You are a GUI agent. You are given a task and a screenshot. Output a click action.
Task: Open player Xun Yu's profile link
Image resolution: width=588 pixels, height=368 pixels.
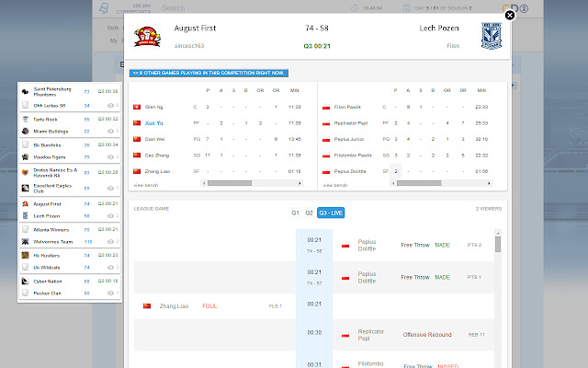tap(153, 122)
